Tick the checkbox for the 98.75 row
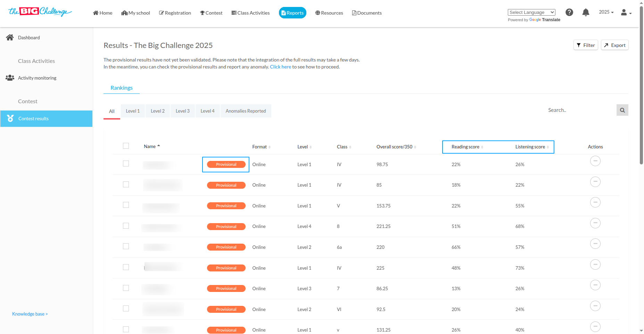The width and height of the screenshot is (644, 334). [x=126, y=164]
